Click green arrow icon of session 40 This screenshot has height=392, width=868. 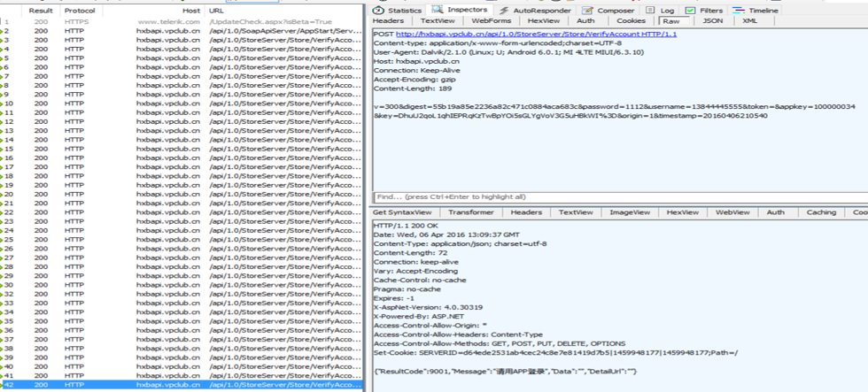2,366
